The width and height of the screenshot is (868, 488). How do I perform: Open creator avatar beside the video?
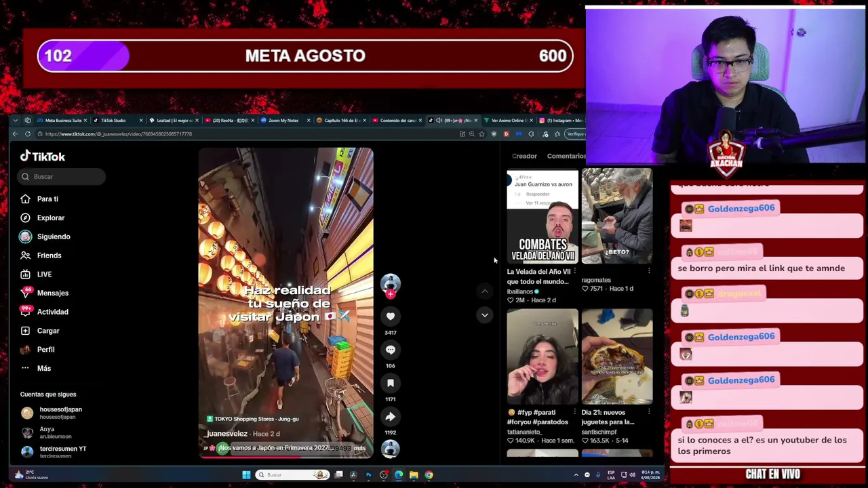390,283
